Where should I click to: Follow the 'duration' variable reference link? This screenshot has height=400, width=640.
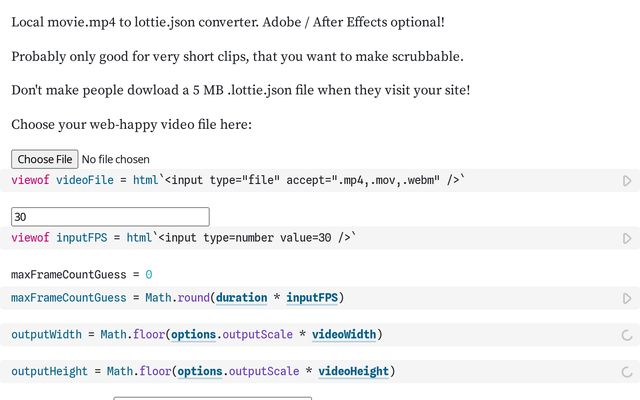(241, 298)
